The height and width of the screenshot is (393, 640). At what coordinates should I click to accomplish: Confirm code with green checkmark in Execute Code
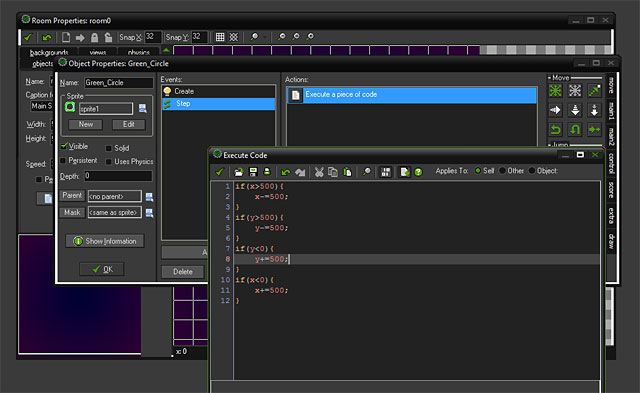click(220, 172)
